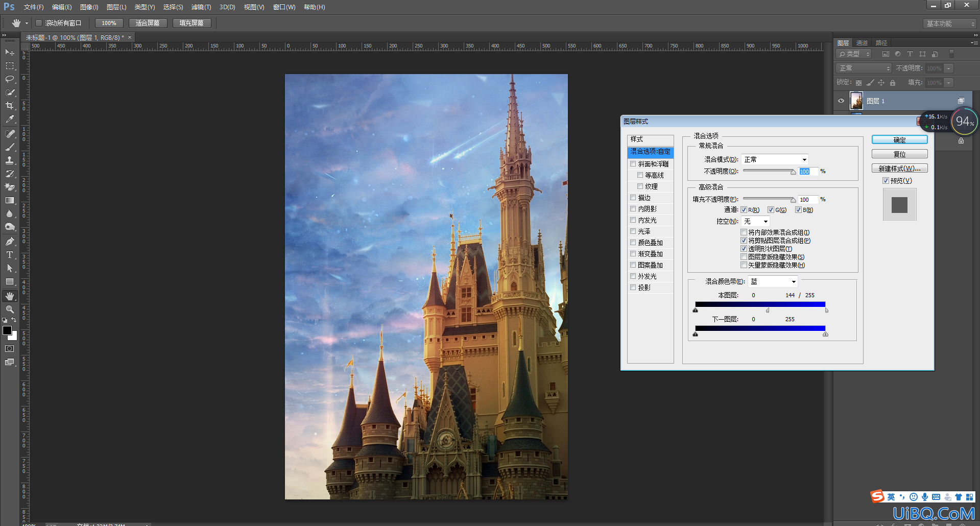
Task: Switch to the 路径 tab
Action: 881,43
